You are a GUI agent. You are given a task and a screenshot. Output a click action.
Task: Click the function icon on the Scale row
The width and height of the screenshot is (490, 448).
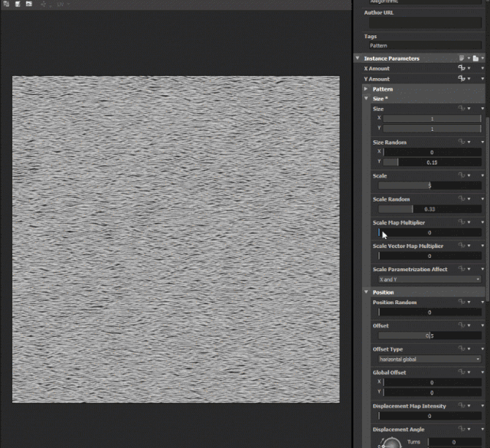pyautogui.click(x=461, y=175)
